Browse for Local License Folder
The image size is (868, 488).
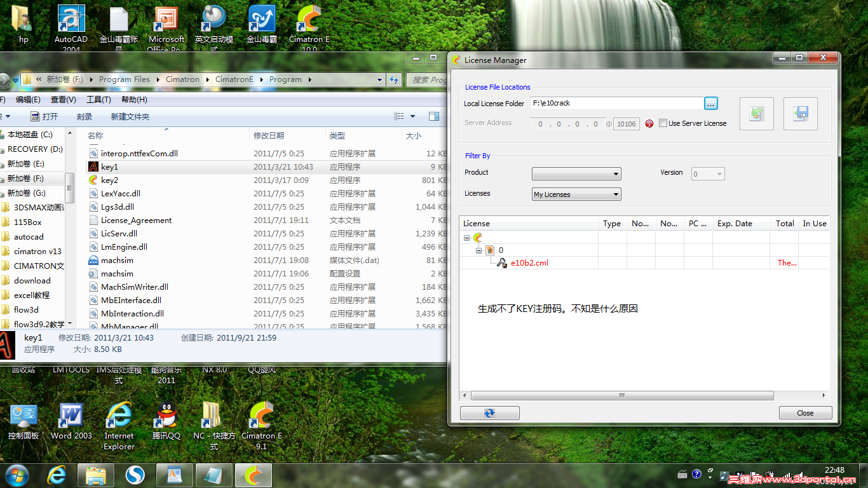click(x=711, y=103)
